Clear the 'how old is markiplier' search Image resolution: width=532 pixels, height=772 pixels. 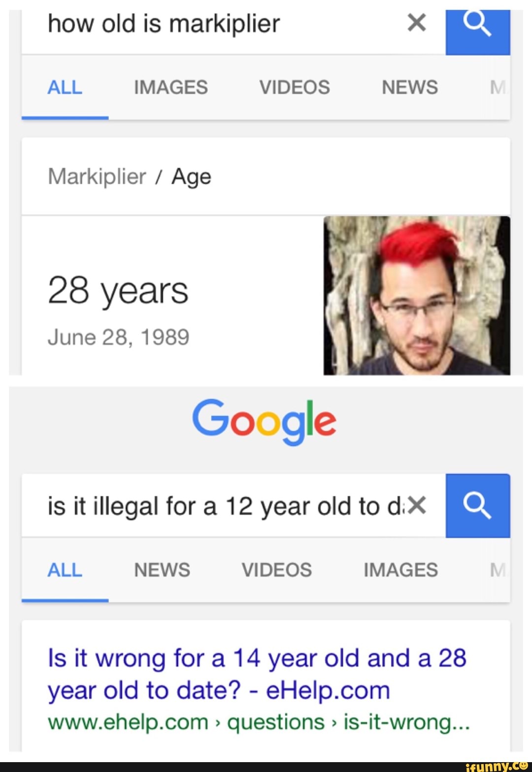point(417,23)
